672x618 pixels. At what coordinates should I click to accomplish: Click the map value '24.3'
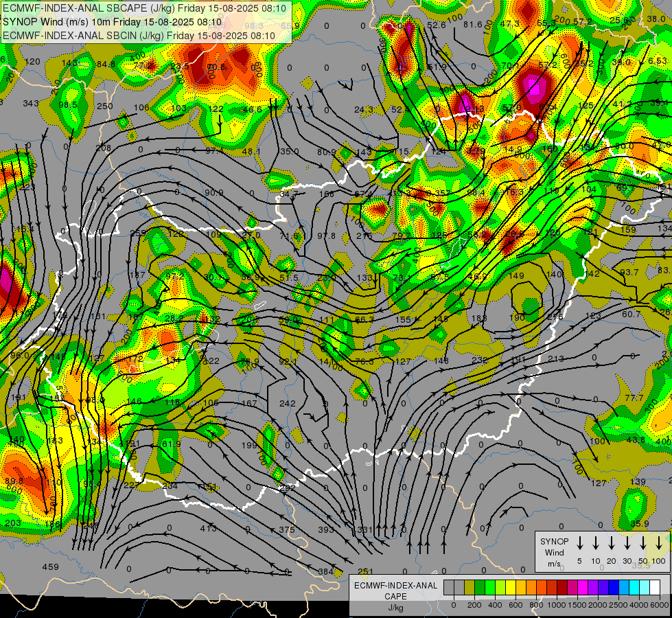(x=364, y=110)
